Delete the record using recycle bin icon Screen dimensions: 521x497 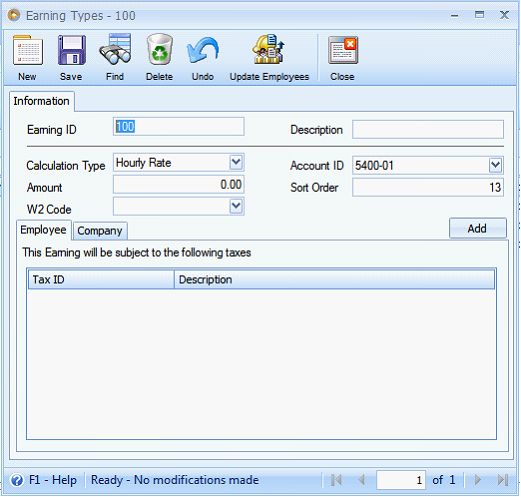tap(160, 49)
